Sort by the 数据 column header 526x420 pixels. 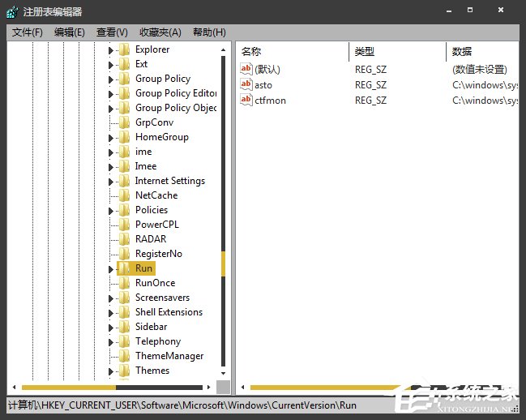point(462,51)
